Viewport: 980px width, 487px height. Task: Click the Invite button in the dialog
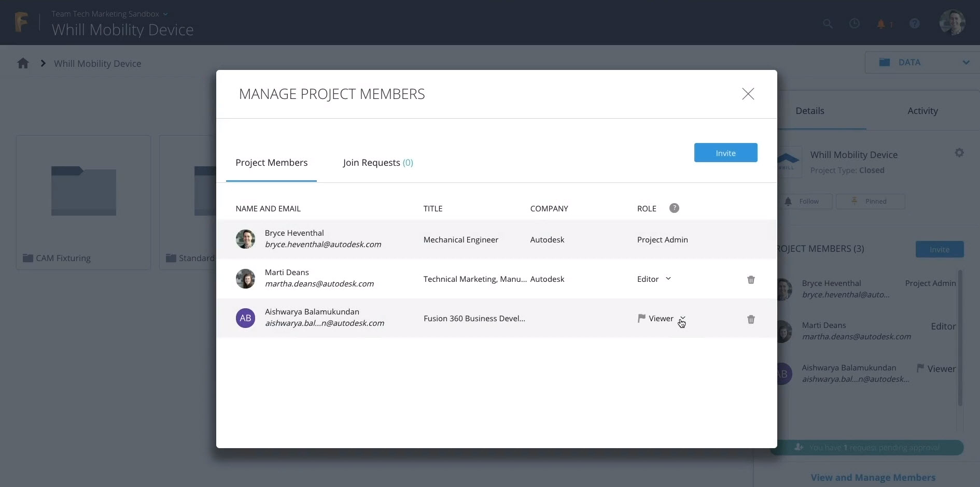pyautogui.click(x=725, y=153)
